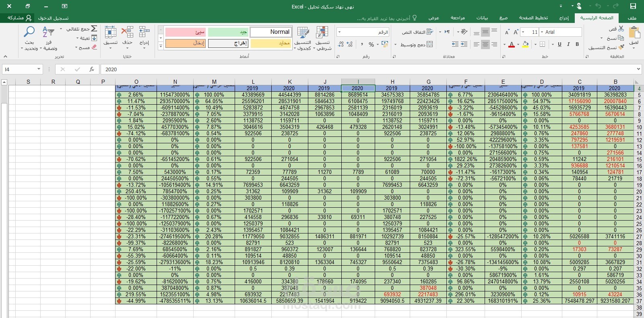Expand the formula bar
The width and height of the screenshot is (644, 318).
(638, 69)
